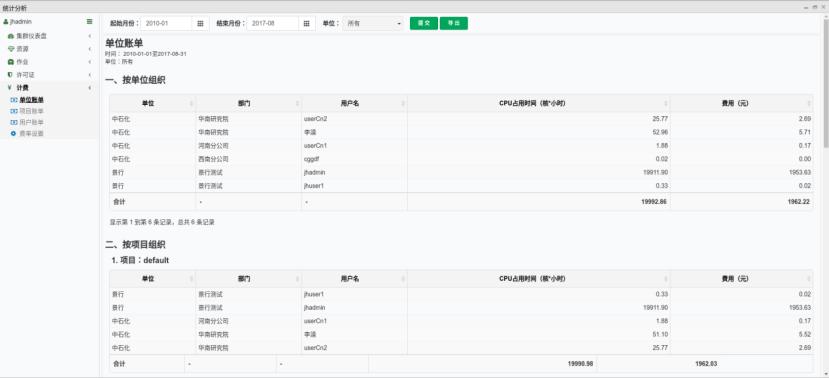
Task: Click the total cost 1962.22
Action: tap(798, 202)
